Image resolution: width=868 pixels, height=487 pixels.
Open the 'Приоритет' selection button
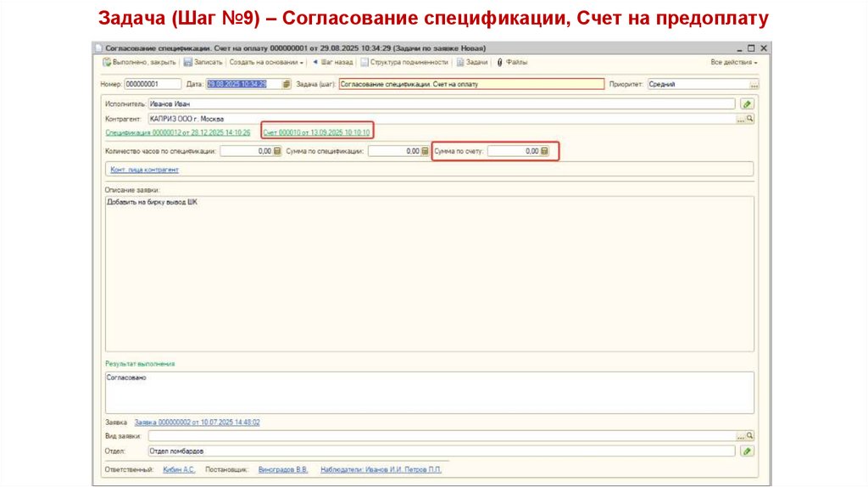[x=754, y=84]
